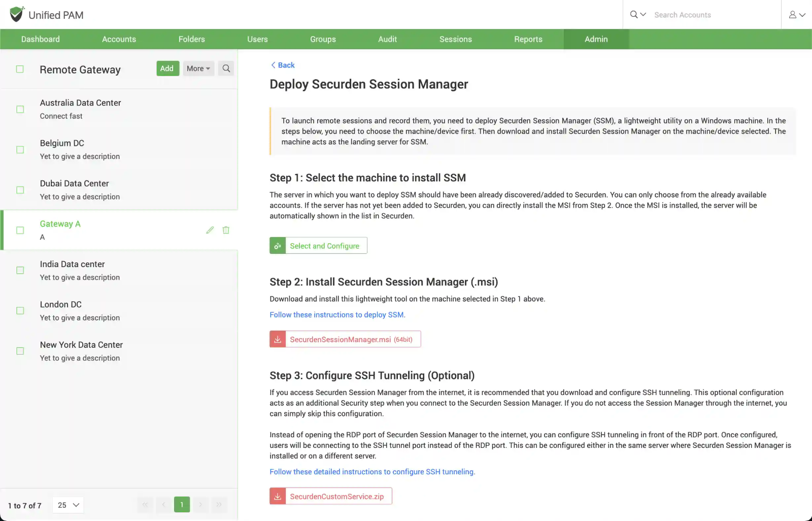Delete Gateway A with the trash icon

[226, 230]
